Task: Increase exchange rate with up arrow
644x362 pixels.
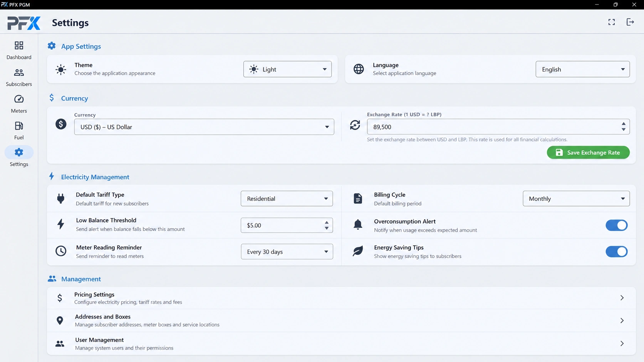Action: [x=623, y=124]
